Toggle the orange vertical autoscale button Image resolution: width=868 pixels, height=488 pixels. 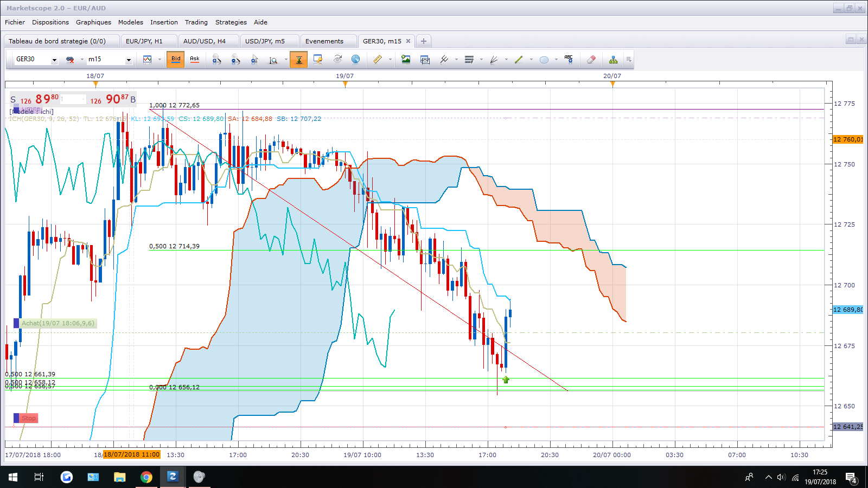[x=298, y=60]
